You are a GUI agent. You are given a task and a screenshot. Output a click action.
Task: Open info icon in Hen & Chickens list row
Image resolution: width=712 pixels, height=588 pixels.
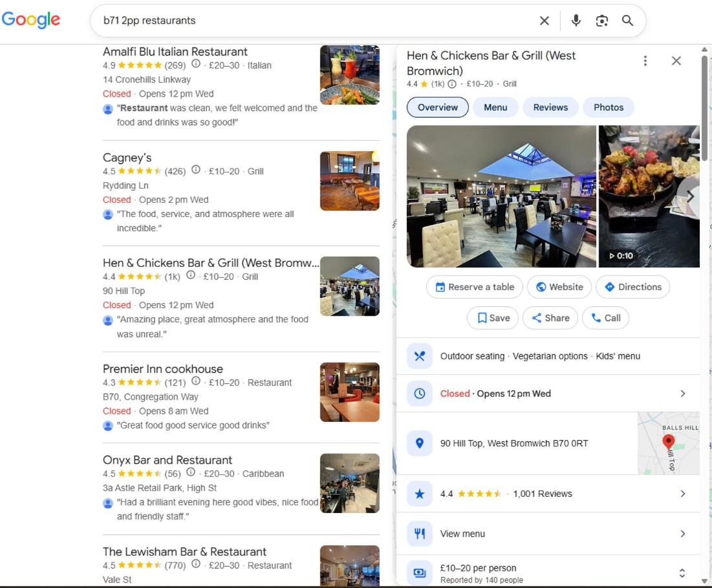pyautogui.click(x=191, y=275)
